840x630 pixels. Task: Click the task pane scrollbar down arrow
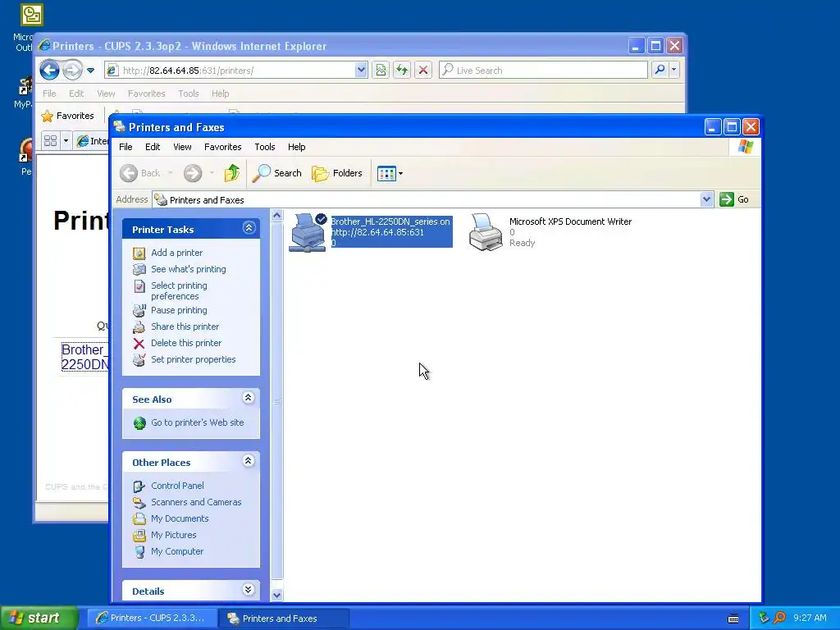click(x=277, y=595)
